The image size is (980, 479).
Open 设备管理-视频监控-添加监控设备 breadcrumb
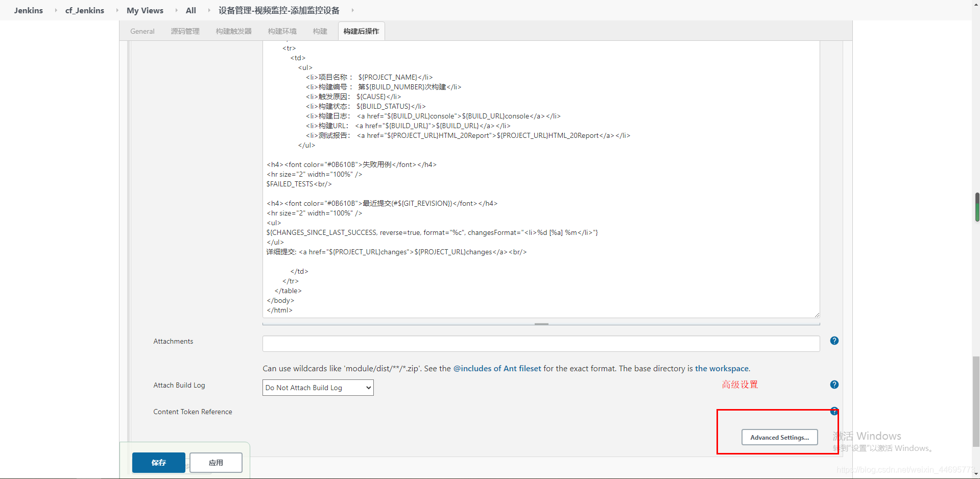tap(279, 10)
